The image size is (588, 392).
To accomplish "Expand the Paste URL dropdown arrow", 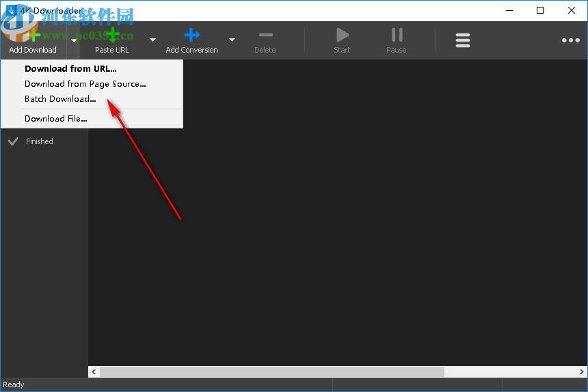I will (152, 40).
